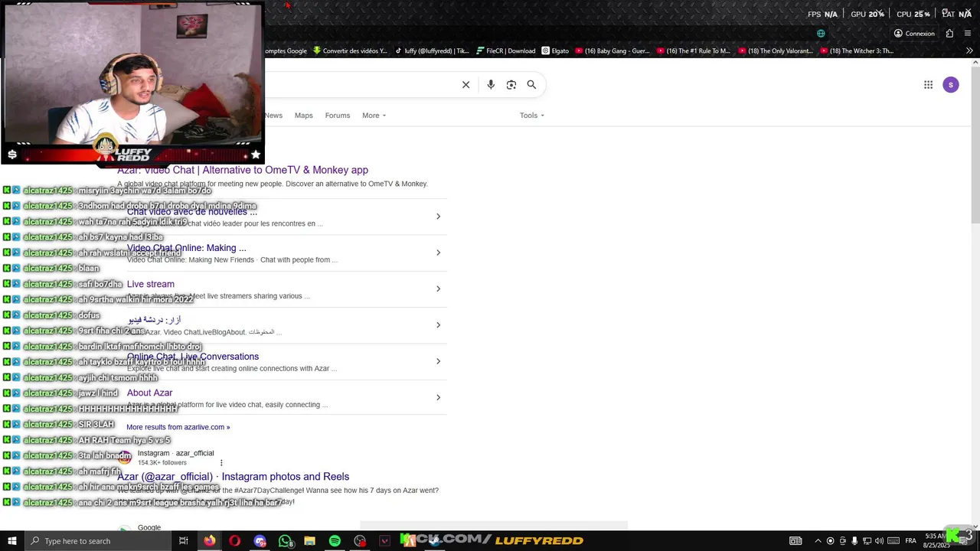Open the volume control in the tray

click(x=879, y=541)
